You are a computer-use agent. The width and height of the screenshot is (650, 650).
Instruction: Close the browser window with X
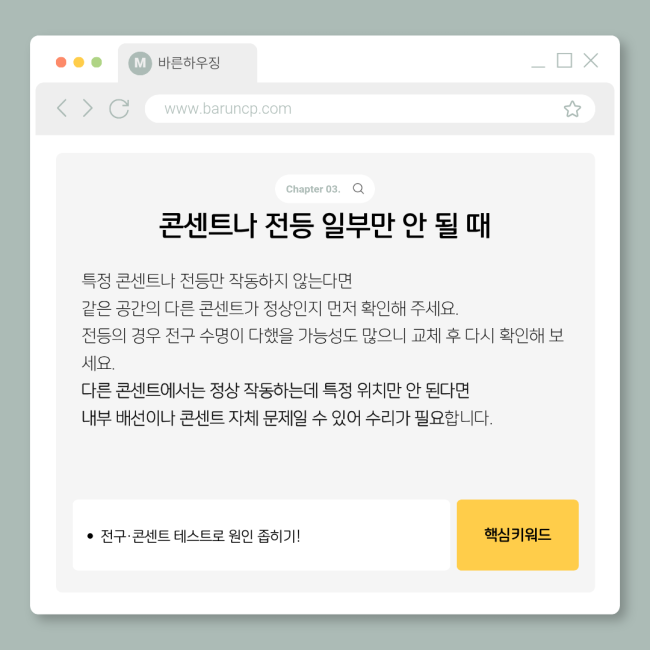click(591, 60)
